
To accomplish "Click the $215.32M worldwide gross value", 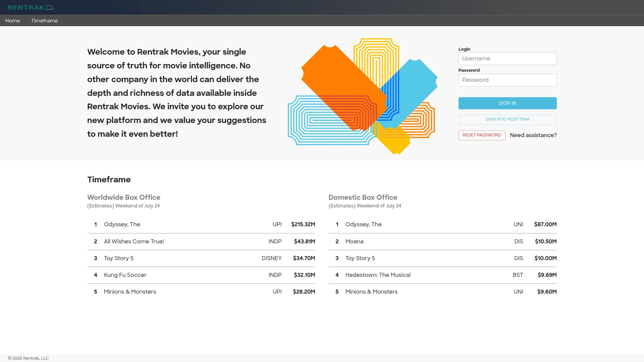I will 303,225.
